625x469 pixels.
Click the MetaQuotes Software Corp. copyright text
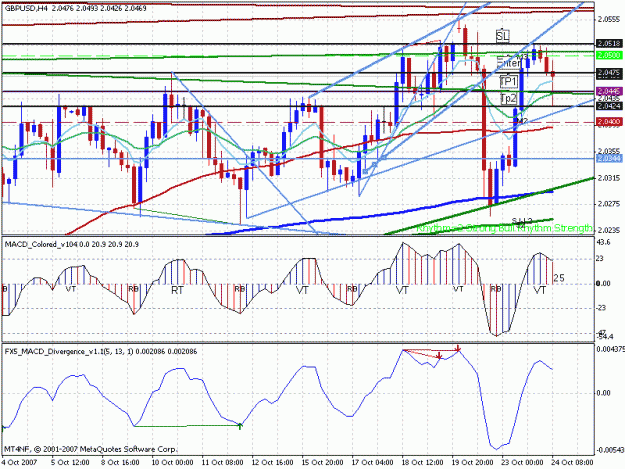(90, 449)
